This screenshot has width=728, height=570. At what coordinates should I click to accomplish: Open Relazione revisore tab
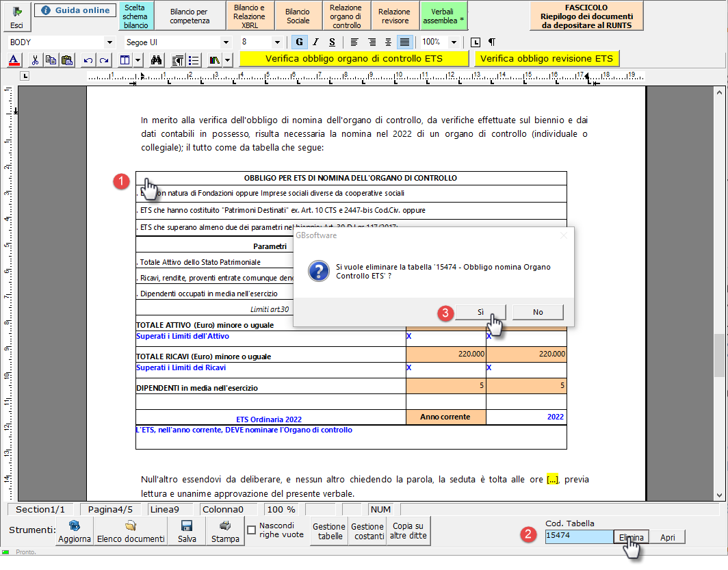pos(394,16)
